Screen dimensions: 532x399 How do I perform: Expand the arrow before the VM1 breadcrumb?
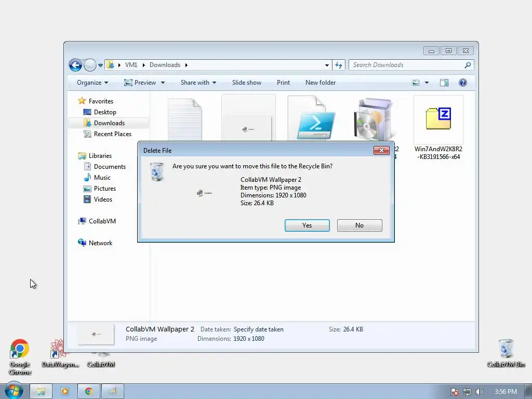click(x=119, y=65)
